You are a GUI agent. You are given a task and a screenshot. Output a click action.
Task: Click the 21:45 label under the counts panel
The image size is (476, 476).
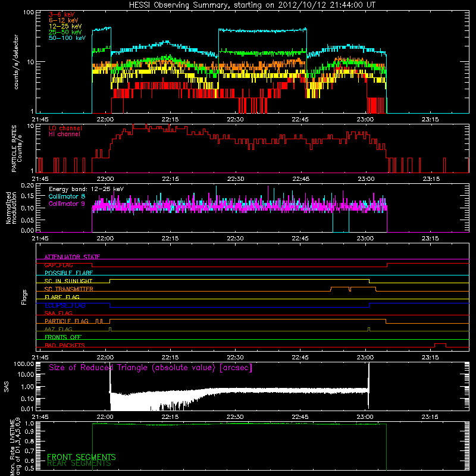[x=40, y=120]
